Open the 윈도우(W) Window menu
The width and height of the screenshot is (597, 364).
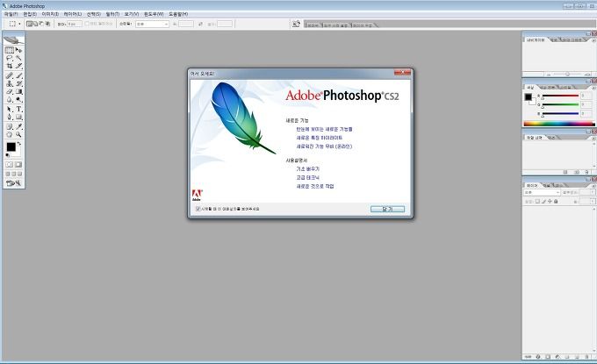coord(154,14)
